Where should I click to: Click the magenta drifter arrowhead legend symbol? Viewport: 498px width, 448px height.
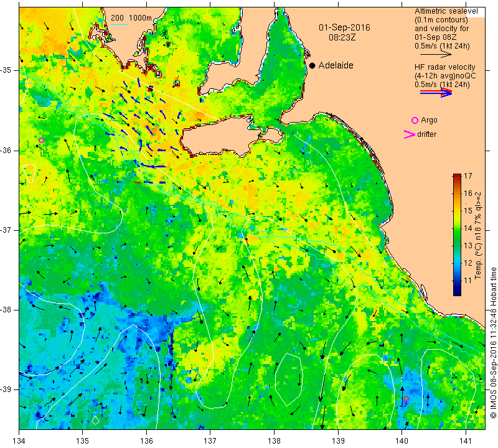click(x=409, y=134)
